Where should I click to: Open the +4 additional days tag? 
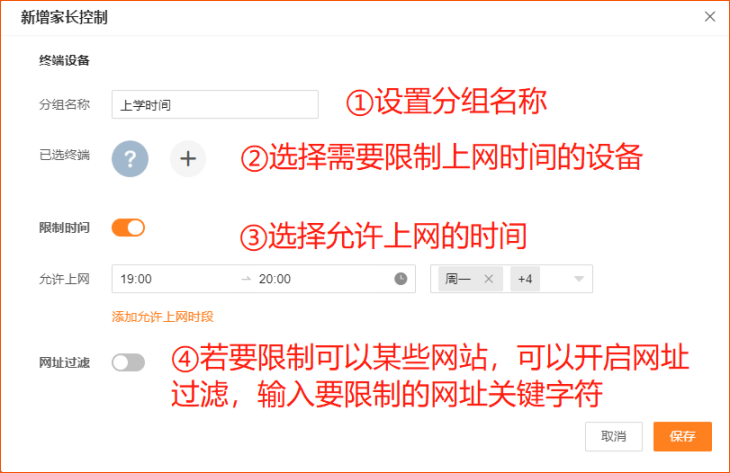point(525,279)
